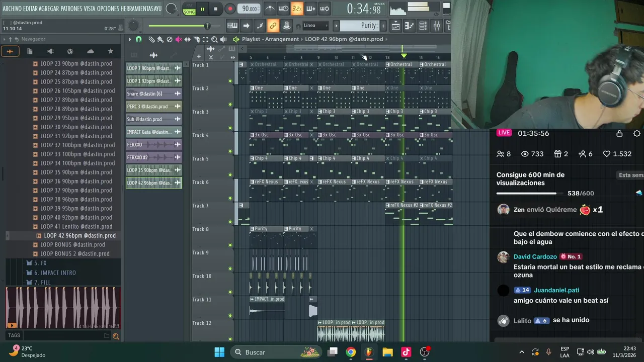Viewport: 644px width, 362px height.
Task: Open TikTok app from taskbar
Action: click(x=406, y=352)
